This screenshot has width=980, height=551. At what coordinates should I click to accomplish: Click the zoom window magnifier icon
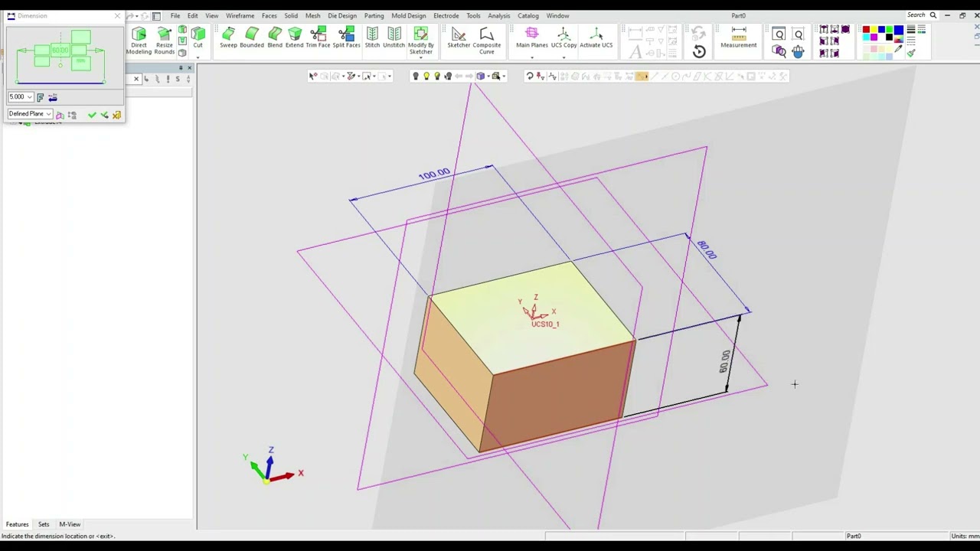point(779,34)
